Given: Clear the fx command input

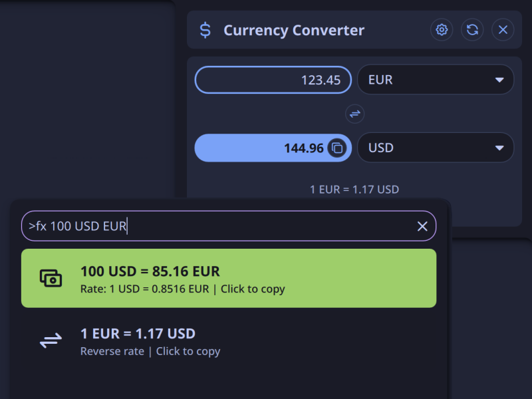Looking at the screenshot, I should pos(422,226).
